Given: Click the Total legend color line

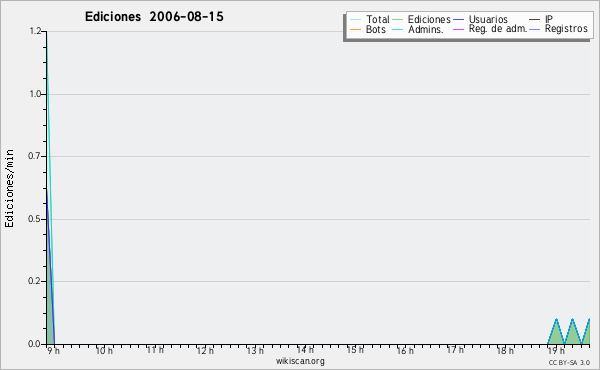Looking at the screenshot, I should [355, 20].
